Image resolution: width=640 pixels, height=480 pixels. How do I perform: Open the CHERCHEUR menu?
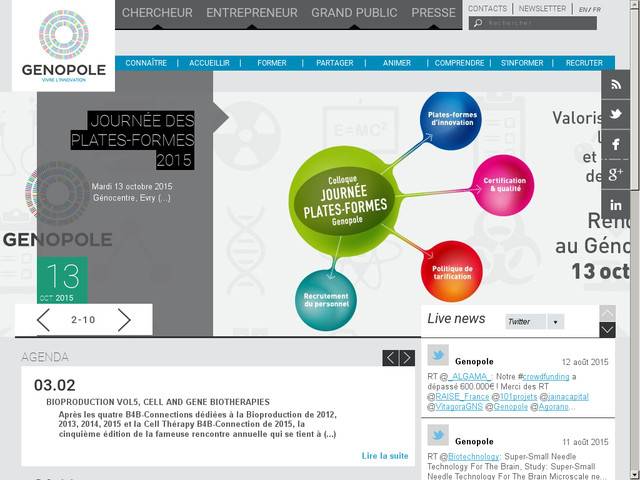pyautogui.click(x=157, y=13)
